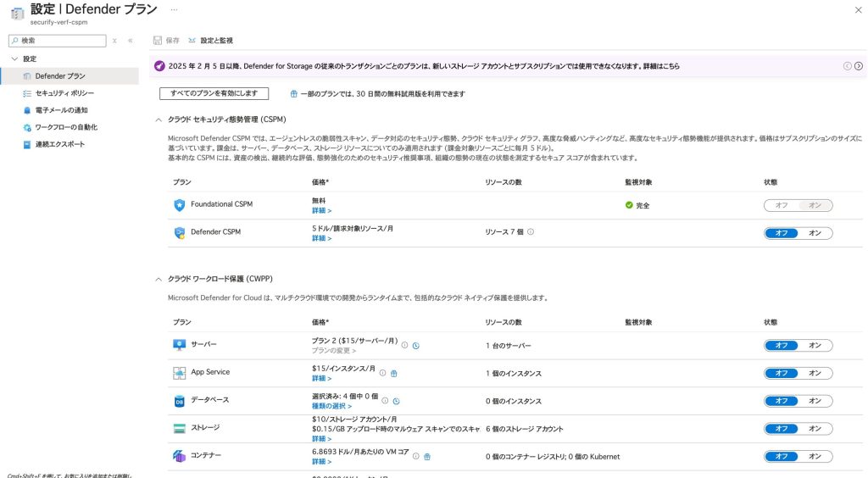Click into the 検索 search field
This screenshot has height=478, width=868.
click(61, 41)
